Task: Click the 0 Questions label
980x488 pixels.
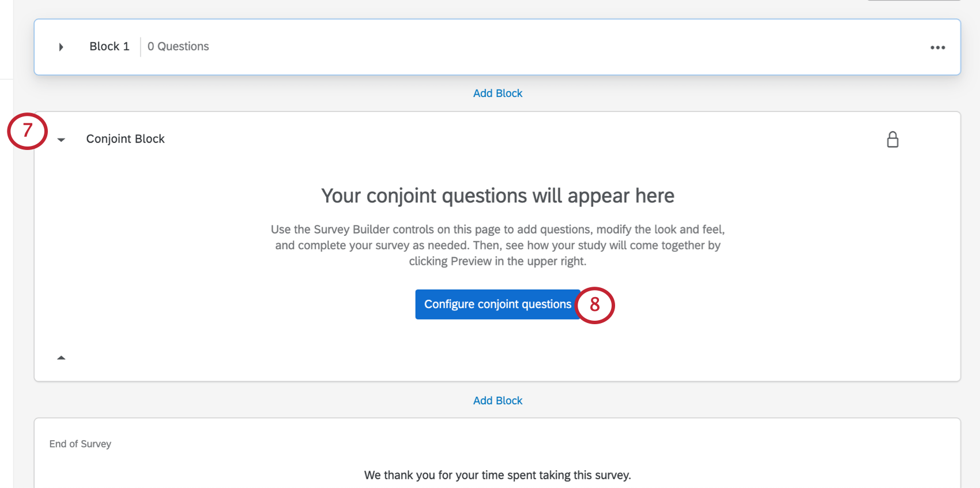Action: (x=178, y=46)
